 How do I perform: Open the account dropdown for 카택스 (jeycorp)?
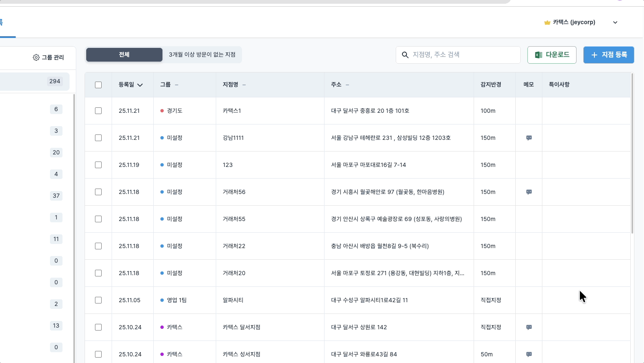pyautogui.click(x=615, y=22)
